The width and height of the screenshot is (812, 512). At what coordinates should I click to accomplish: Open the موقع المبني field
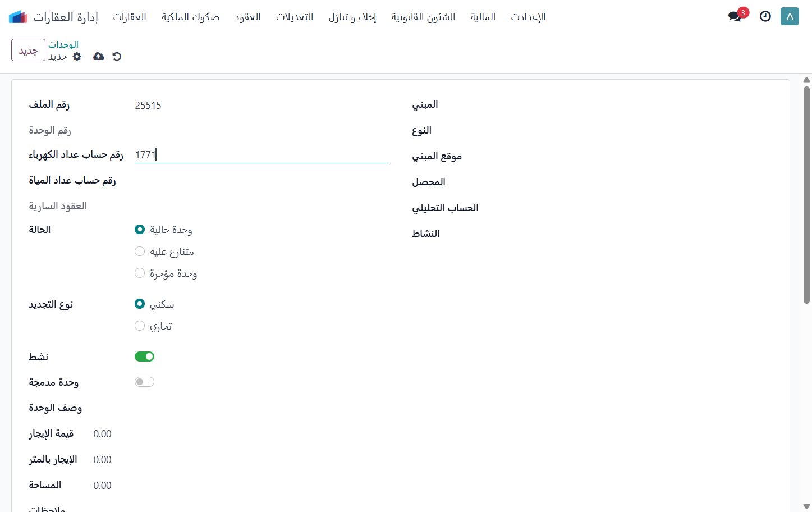(x=645, y=157)
